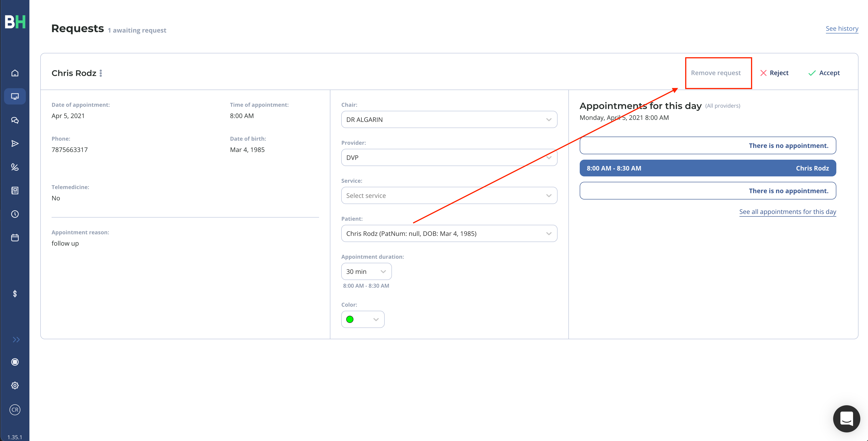The width and height of the screenshot is (868, 441).
Task: Open the chat conversations sidebar icon
Action: (x=15, y=120)
